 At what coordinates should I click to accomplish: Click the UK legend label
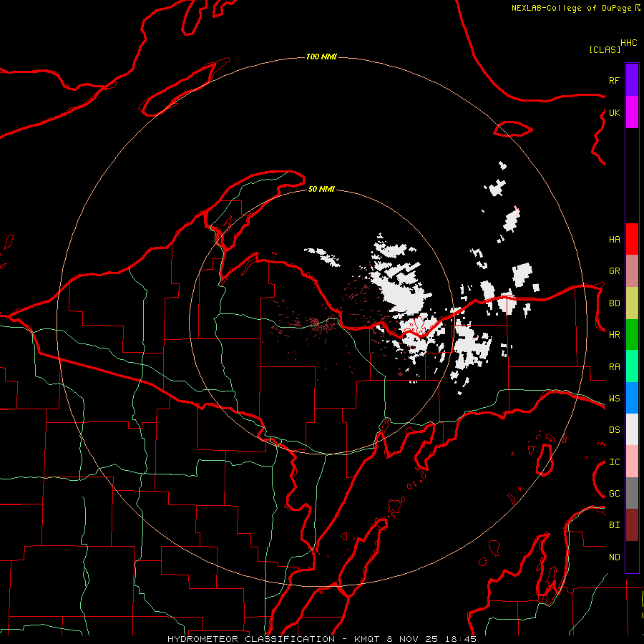614,112
